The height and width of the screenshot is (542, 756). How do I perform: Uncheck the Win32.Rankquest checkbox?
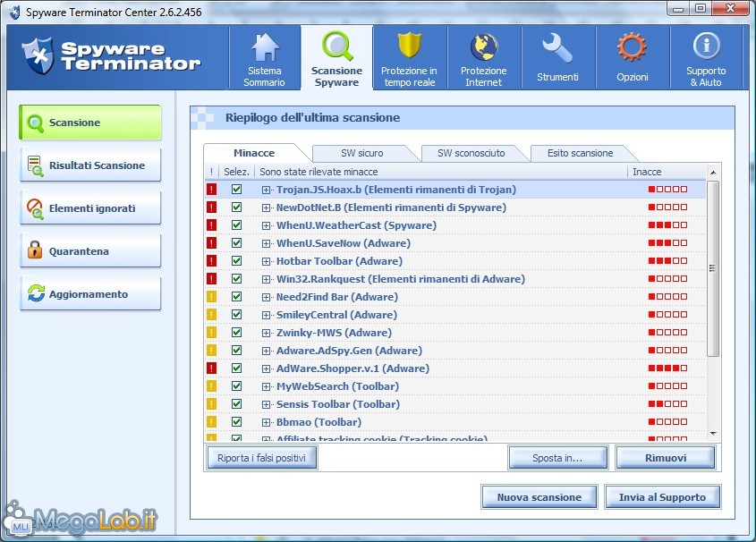coord(236,278)
